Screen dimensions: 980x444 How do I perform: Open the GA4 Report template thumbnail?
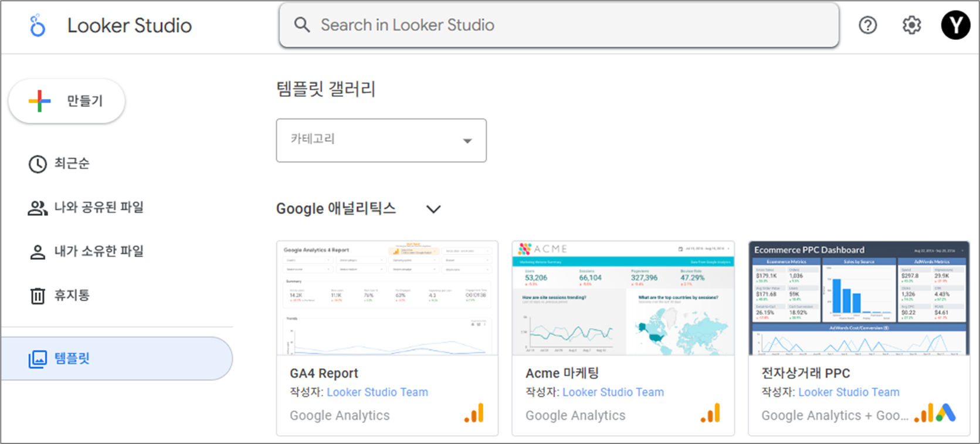click(x=387, y=298)
